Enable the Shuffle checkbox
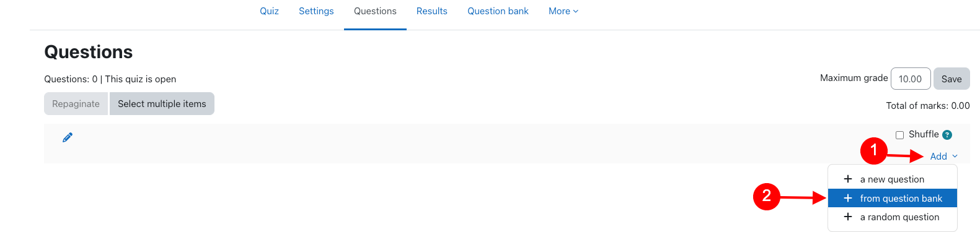Screen dimensions: 980x232 point(899,135)
